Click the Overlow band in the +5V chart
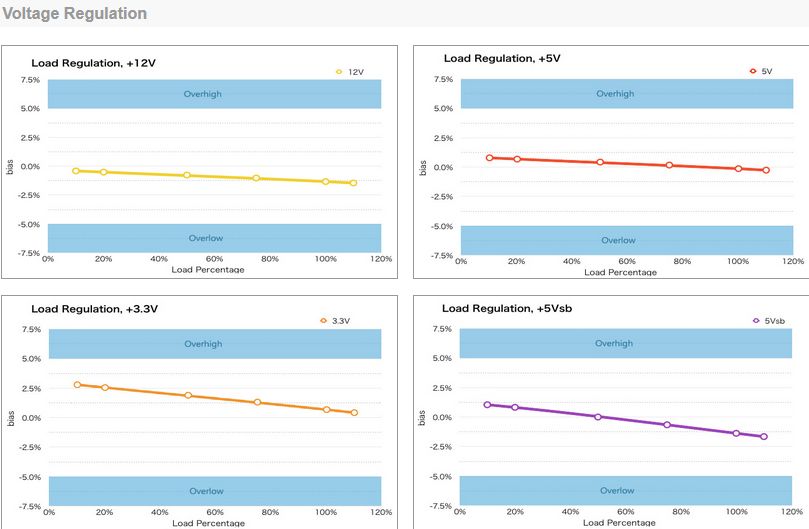This screenshot has height=529, width=809. point(618,240)
